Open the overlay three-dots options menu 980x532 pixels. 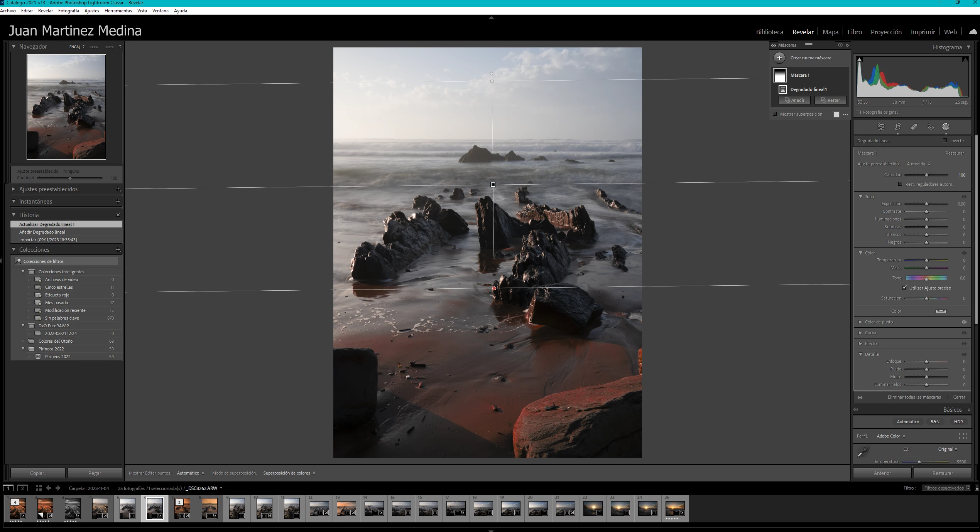845,114
